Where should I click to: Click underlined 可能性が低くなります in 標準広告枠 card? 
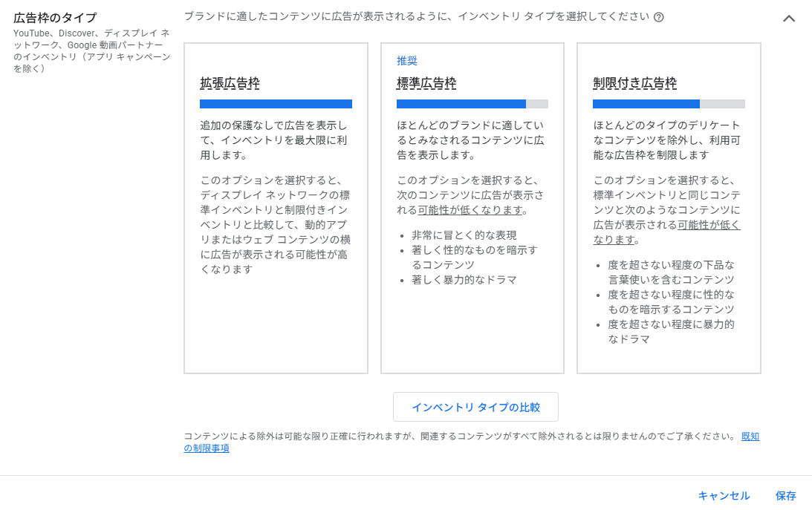[x=461, y=210]
